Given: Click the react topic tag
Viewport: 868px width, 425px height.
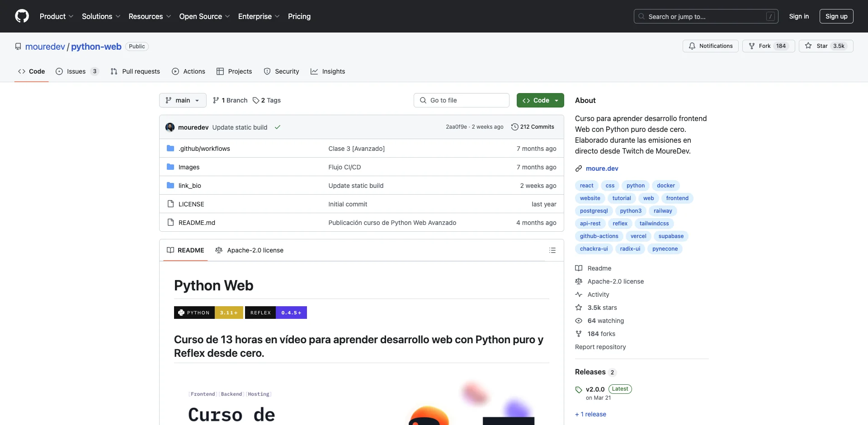Looking at the screenshot, I should click(x=587, y=186).
